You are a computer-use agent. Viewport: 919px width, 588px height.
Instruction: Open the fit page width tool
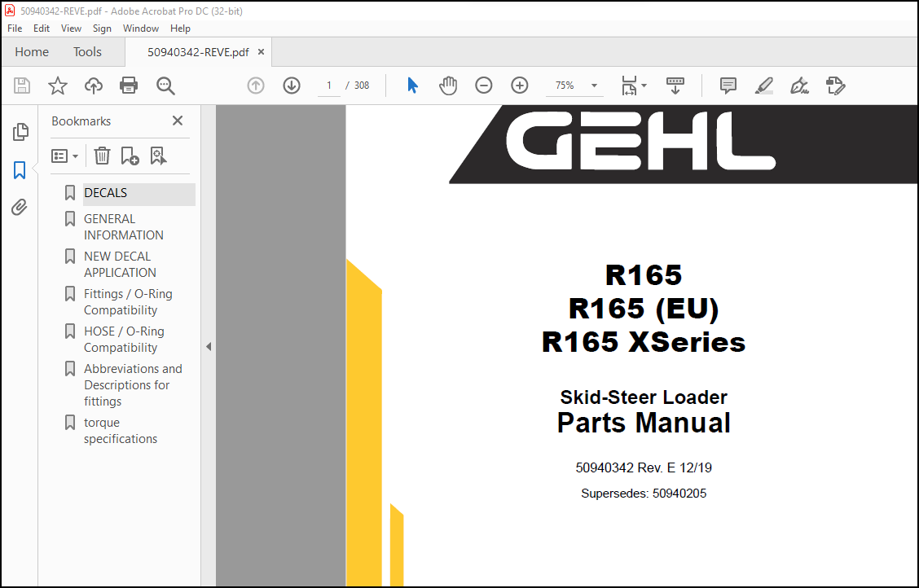pyautogui.click(x=629, y=86)
